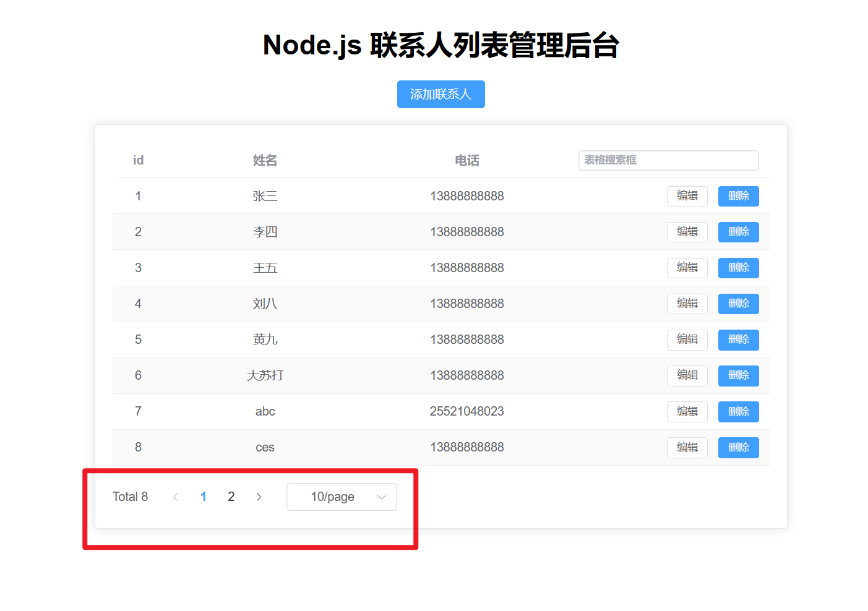The image size is (868, 611).
Task: Click id cell 5
Action: click(x=138, y=340)
